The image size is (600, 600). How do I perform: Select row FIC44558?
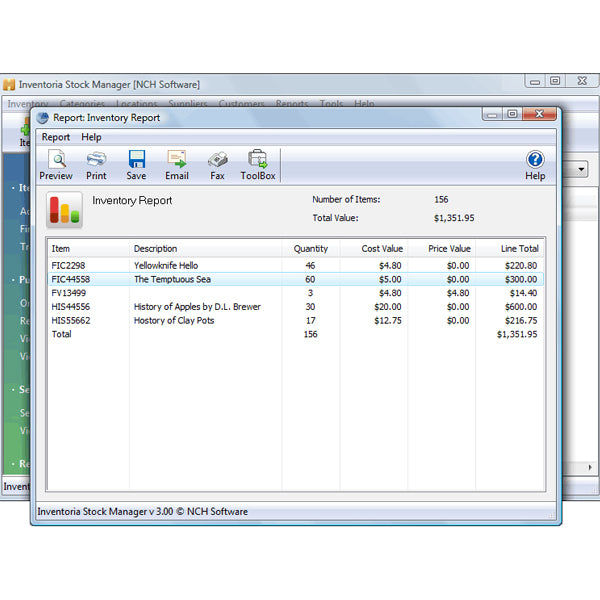coord(295,279)
